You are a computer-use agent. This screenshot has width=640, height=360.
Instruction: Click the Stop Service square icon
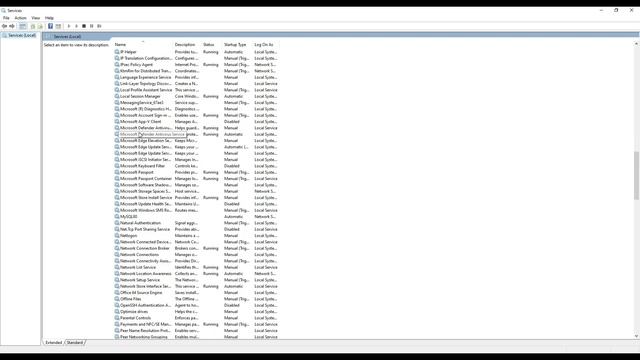point(84,26)
